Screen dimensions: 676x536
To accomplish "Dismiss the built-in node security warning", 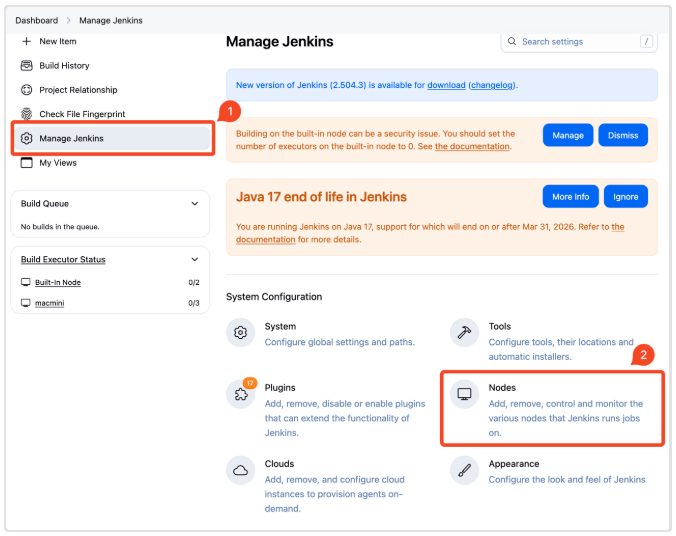I will coord(623,135).
